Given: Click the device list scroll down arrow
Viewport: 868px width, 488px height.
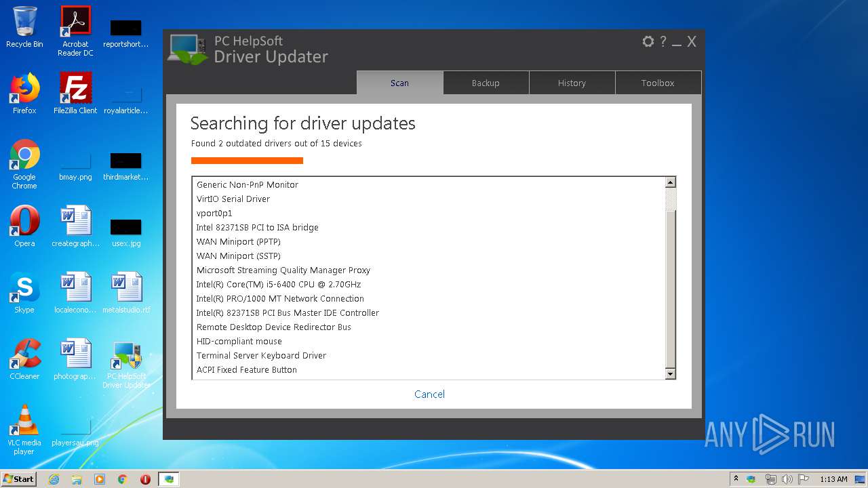Looking at the screenshot, I should (x=670, y=373).
